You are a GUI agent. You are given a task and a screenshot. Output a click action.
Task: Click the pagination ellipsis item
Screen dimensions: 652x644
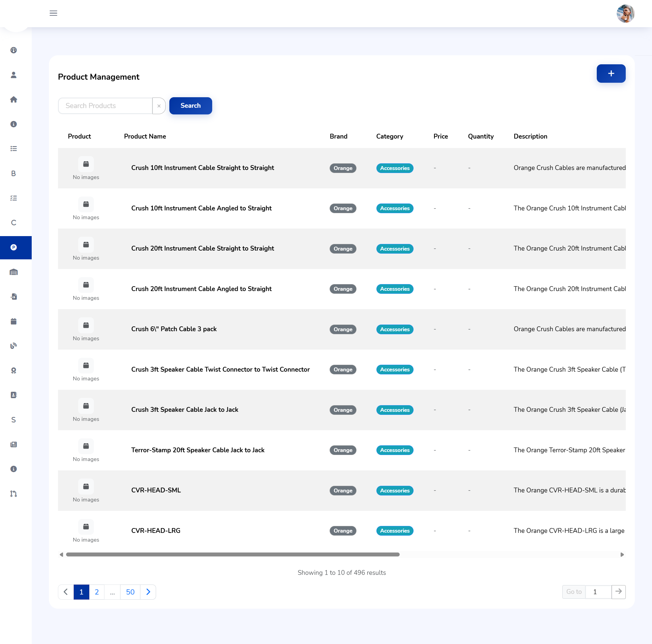[x=112, y=592]
